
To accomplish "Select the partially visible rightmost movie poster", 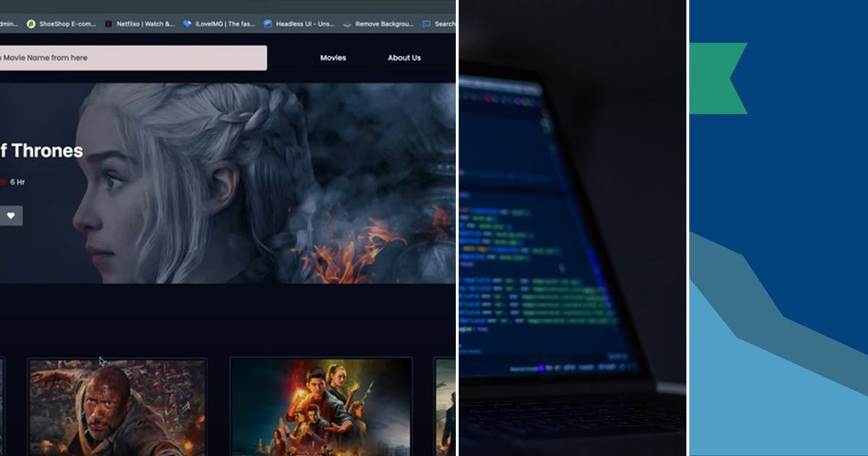I will pyautogui.click(x=444, y=405).
